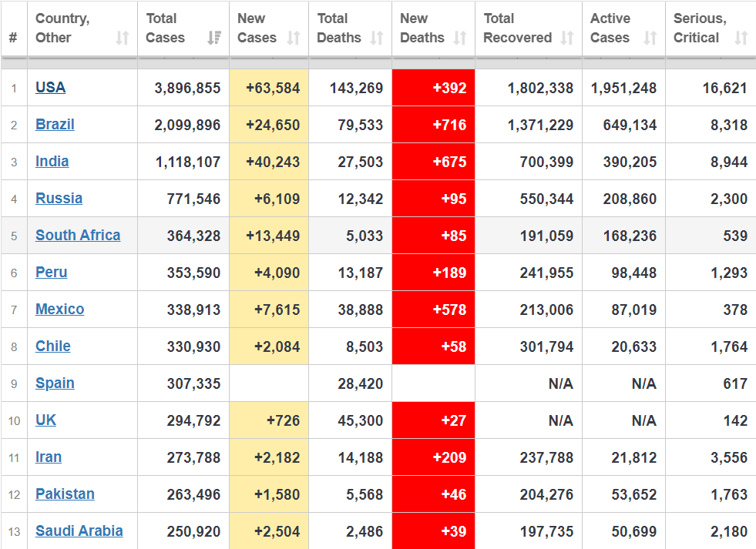The height and width of the screenshot is (549, 756).
Task: Click sort arrows in Total Recovered header
Action: coord(567,38)
